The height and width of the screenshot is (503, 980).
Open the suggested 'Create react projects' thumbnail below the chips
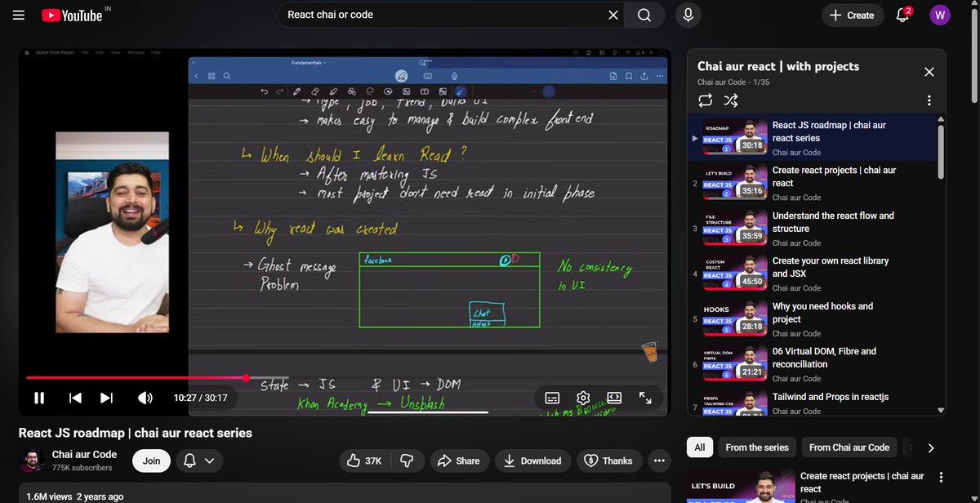[741, 486]
